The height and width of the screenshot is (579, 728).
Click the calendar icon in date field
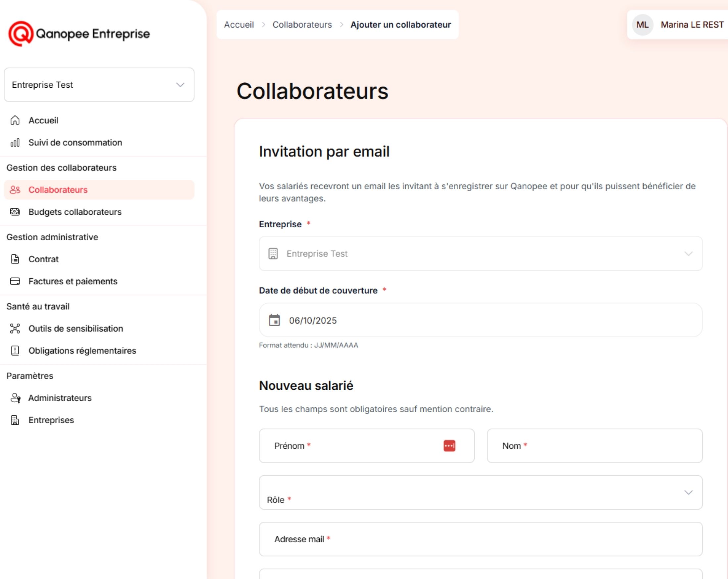(x=274, y=320)
